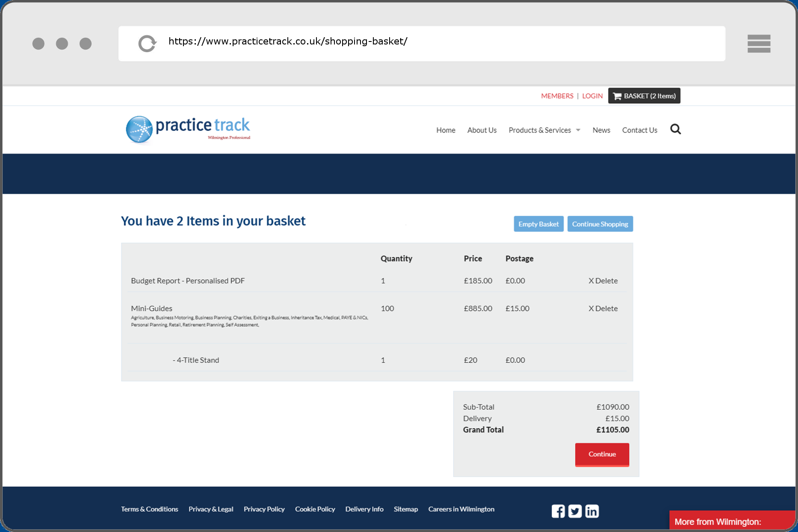This screenshot has width=798, height=532.
Task: Open the Twitter social icon
Action: pos(575,511)
